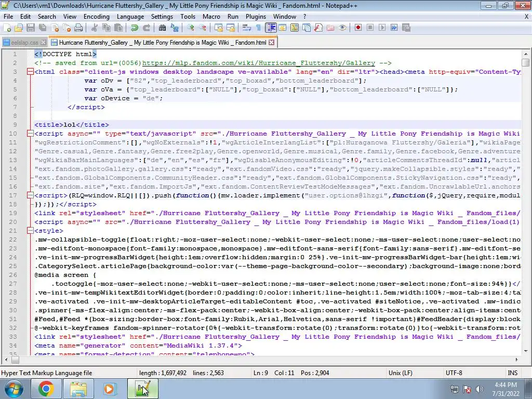
Task: Click the horizontal scrollbar right arrow
Action: [517, 360]
